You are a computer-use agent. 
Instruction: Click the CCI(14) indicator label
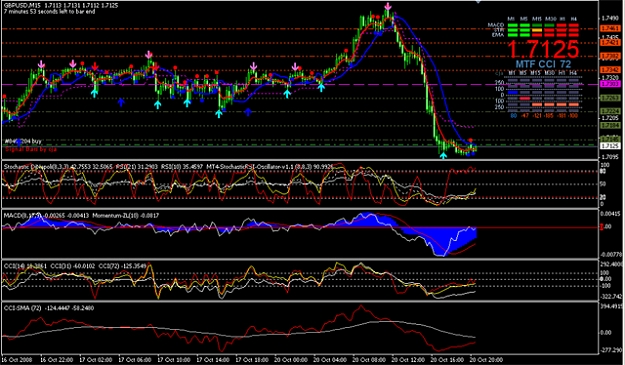tap(26, 265)
